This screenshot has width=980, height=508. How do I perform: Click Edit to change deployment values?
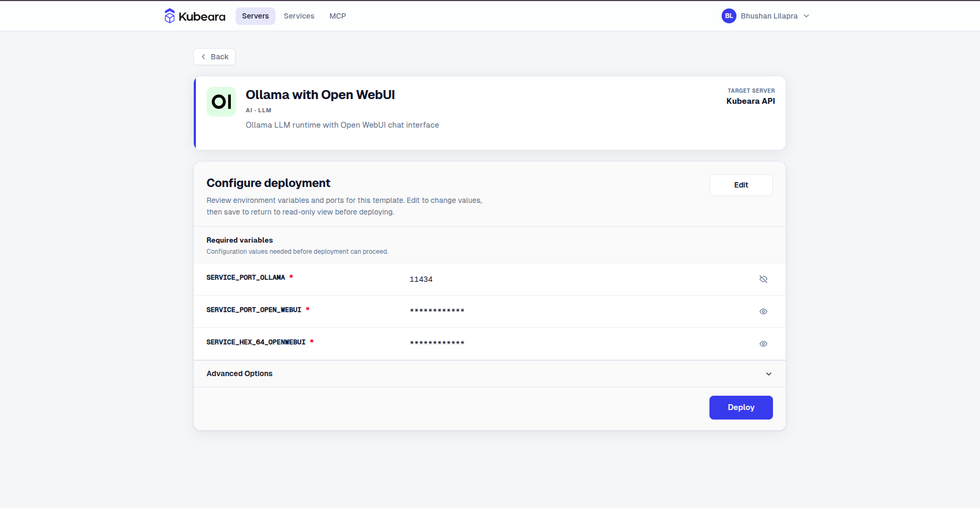pos(741,185)
